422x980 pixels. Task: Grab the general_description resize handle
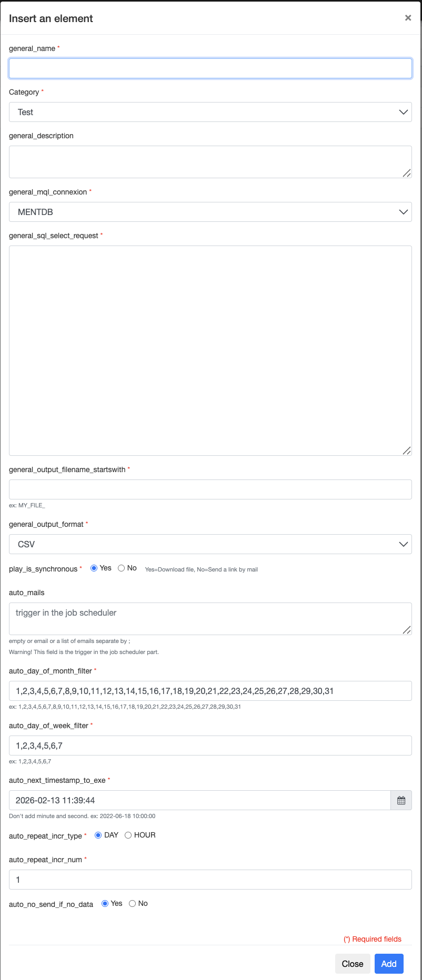[407, 173]
